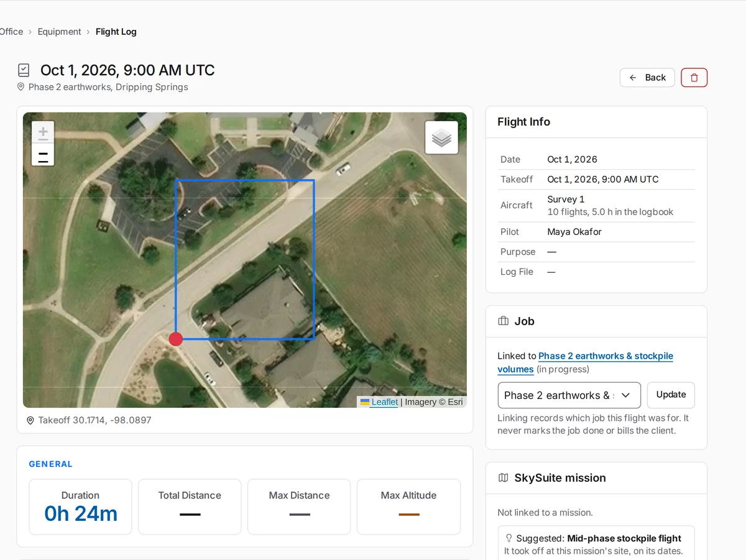The width and height of the screenshot is (746, 560).
Task: Zoom in on the flight map
Action: pos(43,132)
